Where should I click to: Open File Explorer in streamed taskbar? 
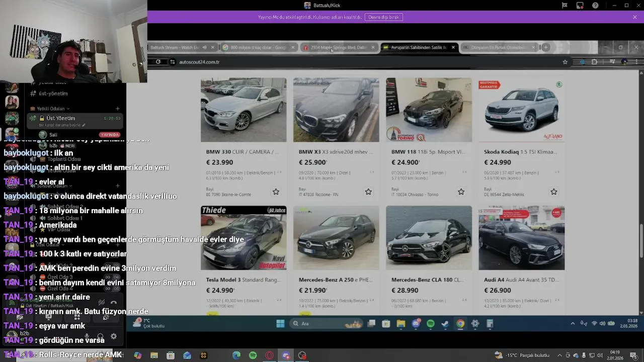pyautogui.click(x=401, y=324)
